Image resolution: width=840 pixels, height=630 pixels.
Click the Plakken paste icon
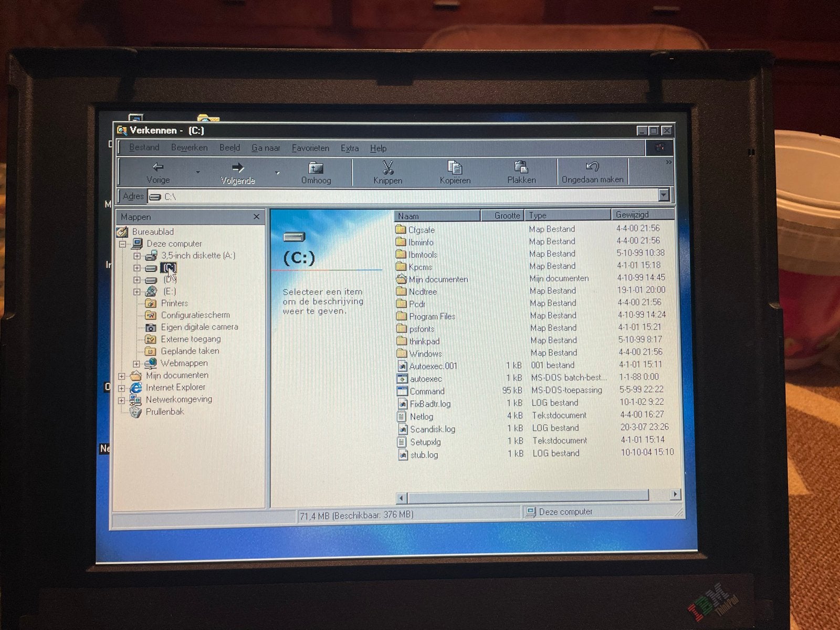(521, 167)
